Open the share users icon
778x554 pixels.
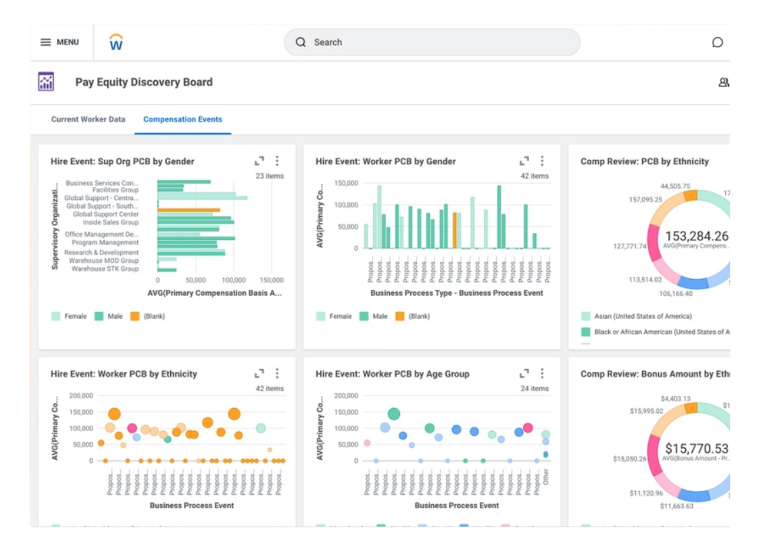click(723, 82)
